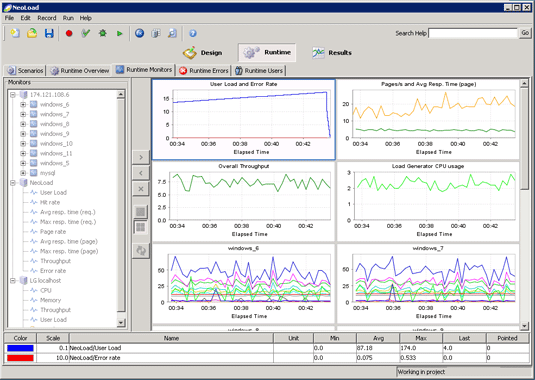The height and width of the screenshot is (380, 535).
Task: Go to the Results section
Action: 332,53
